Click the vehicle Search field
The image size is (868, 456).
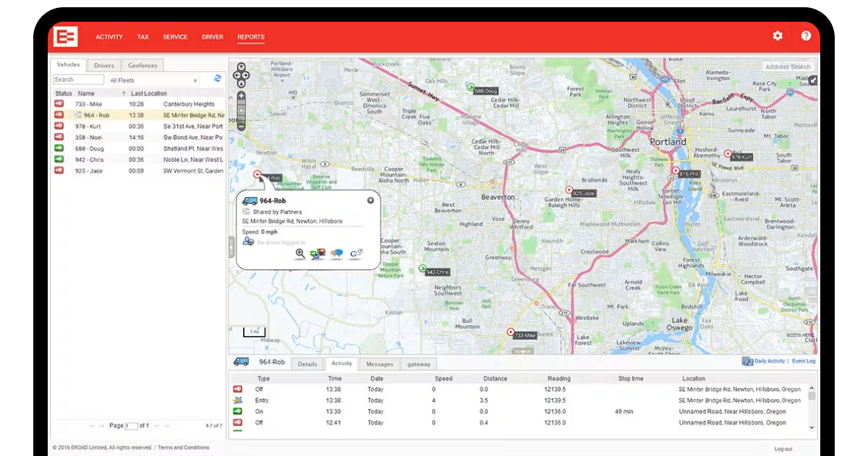(78, 80)
